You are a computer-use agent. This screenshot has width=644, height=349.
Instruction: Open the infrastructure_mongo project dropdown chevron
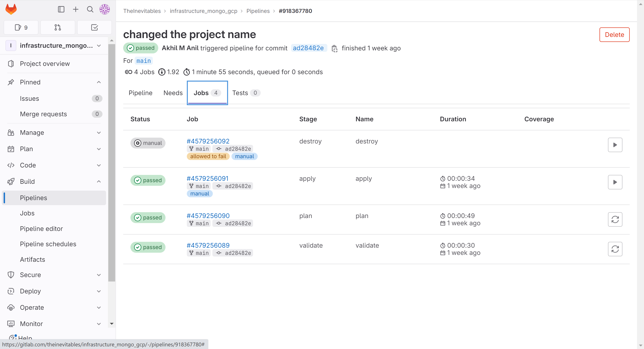pos(99,46)
